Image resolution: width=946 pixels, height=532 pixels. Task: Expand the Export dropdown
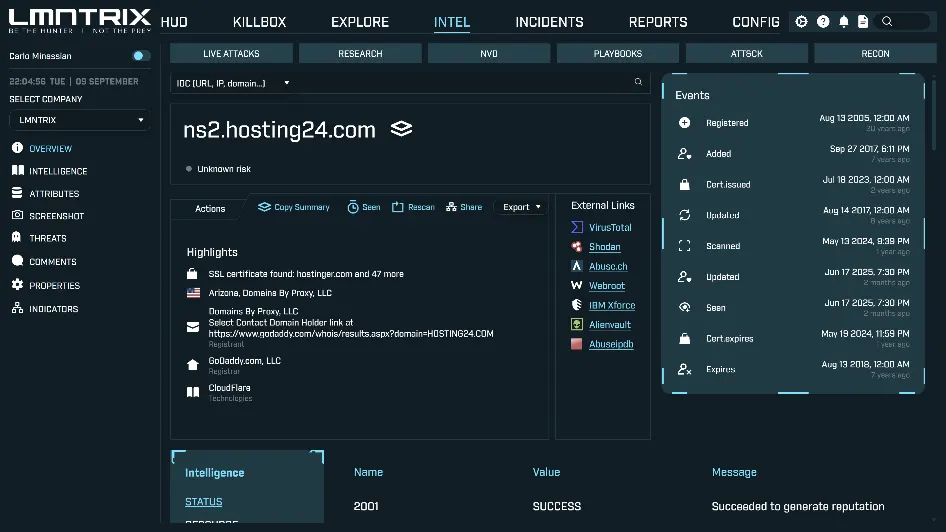pos(521,207)
